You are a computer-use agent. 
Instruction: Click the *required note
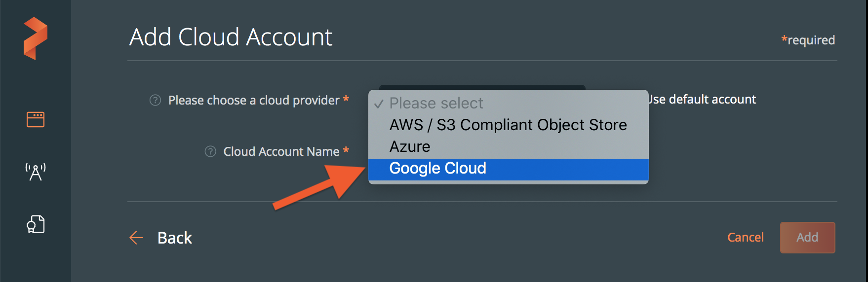(808, 40)
